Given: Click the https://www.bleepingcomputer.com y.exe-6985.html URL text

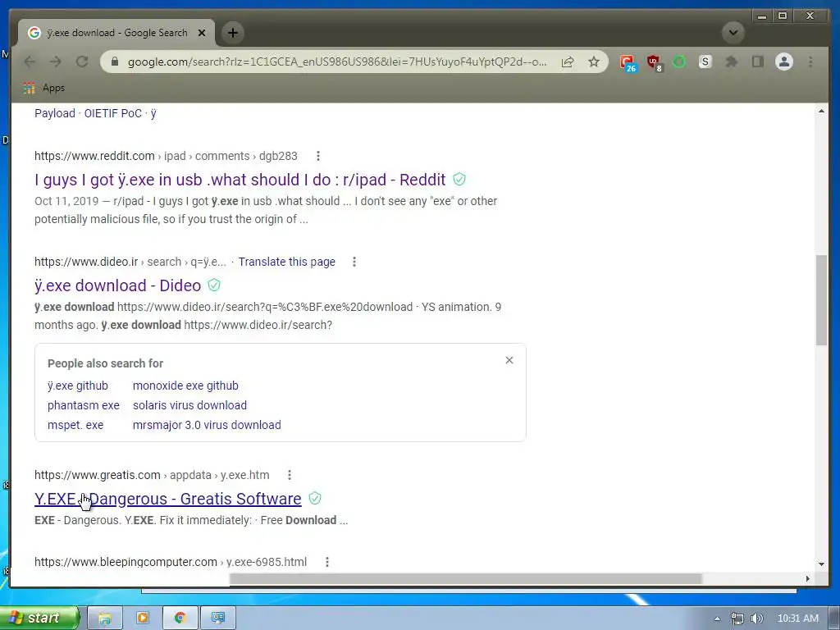Looking at the screenshot, I should click(171, 562).
